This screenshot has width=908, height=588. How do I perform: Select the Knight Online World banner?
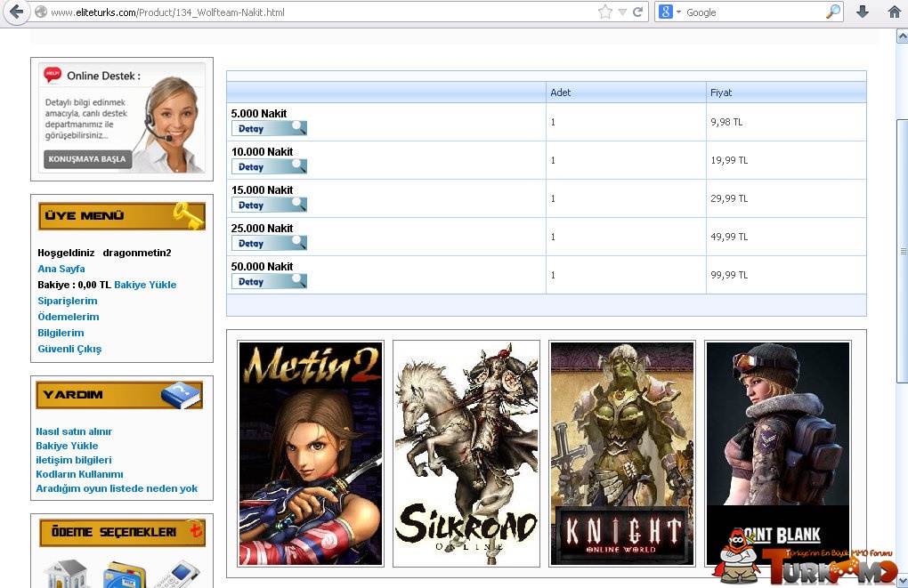coord(622,454)
